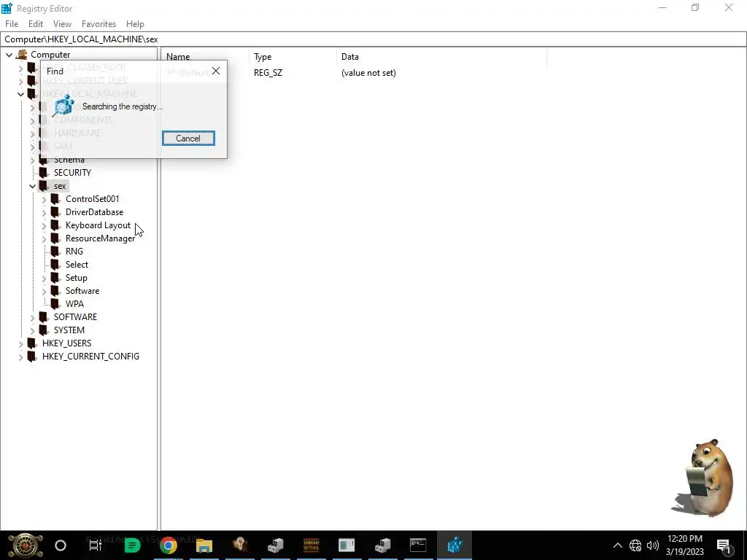The height and width of the screenshot is (560, 747).
Task: Click the green chat app taskbar icon
Action: click(x=132, y=545)
